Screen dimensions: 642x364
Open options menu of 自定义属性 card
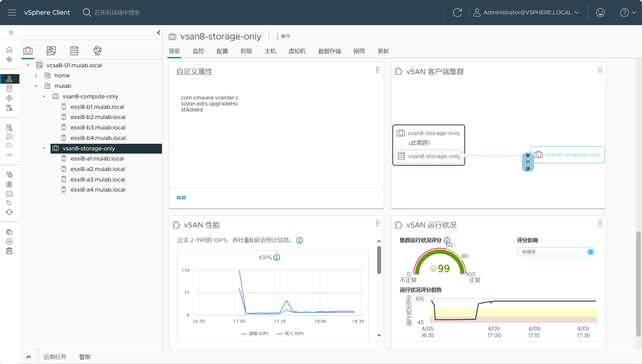point(377,70)
